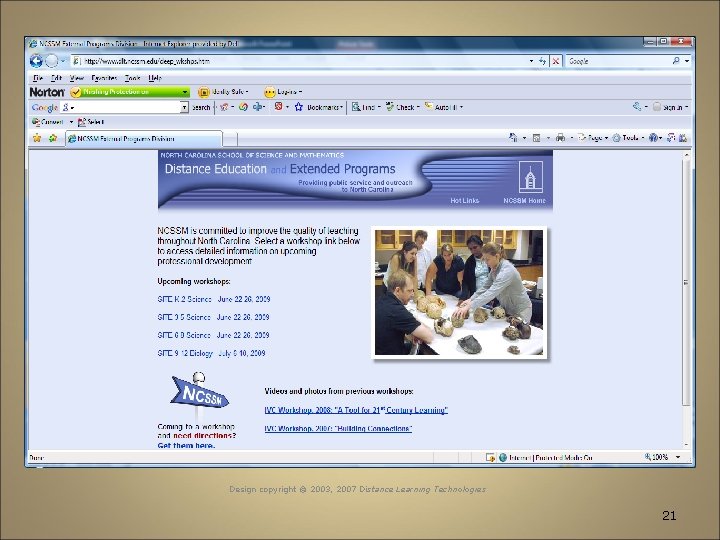
Task: Click the NCSSM building logo in the banner
Action: tap(530, 177)
